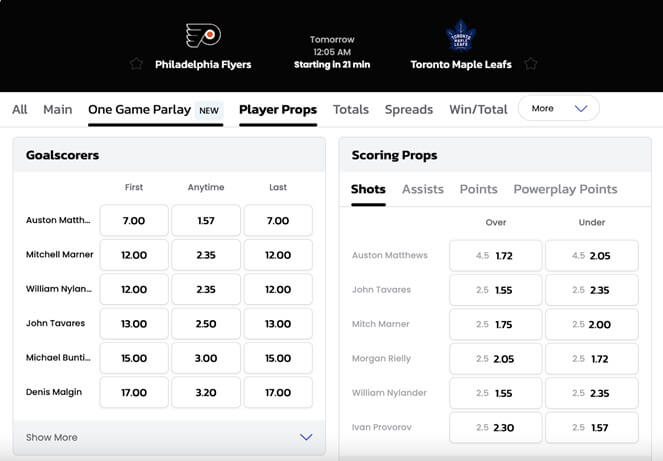The height and width of the screenshot is (461, 663).
Task: Choose Auston Matthews over 4.5 shots
Action: [x=496, y=255]
